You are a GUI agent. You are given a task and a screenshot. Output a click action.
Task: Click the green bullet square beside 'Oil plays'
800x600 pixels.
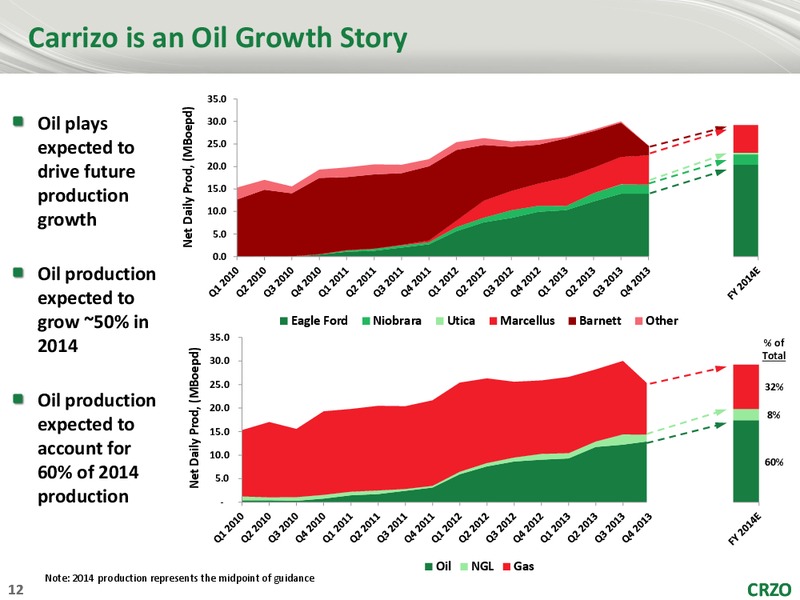click(x=18, y=121)
